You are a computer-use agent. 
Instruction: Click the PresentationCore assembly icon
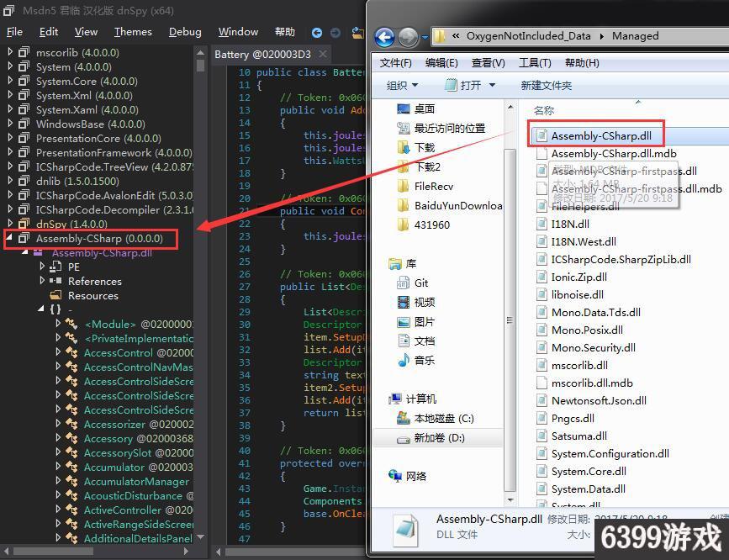coord(24,138)
